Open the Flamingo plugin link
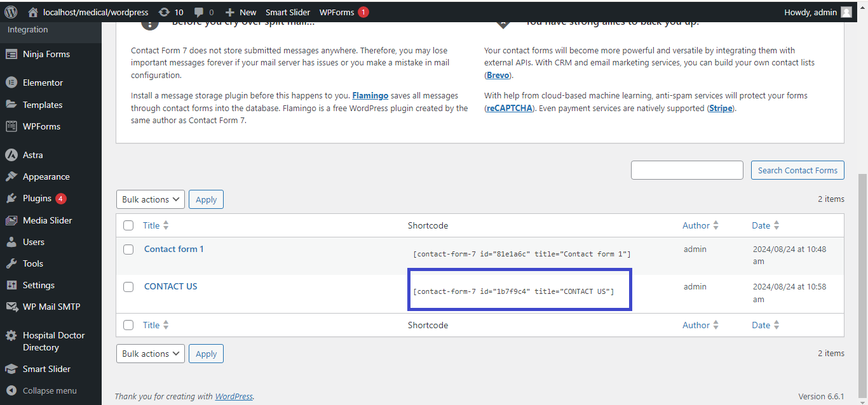Image resolution: width=868 pixels, height=405 pixels. (370, 96)
